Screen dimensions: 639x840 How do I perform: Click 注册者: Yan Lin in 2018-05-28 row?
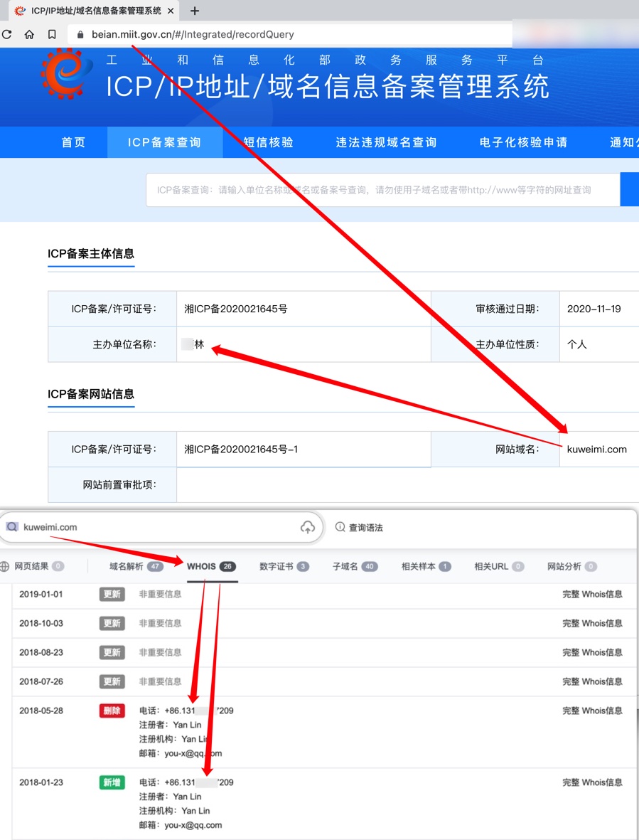(x=170, y=725)
